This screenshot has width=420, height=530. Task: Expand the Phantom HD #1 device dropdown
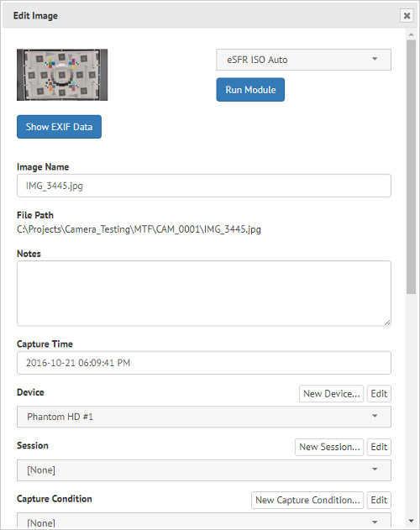(x=204, y=417)
